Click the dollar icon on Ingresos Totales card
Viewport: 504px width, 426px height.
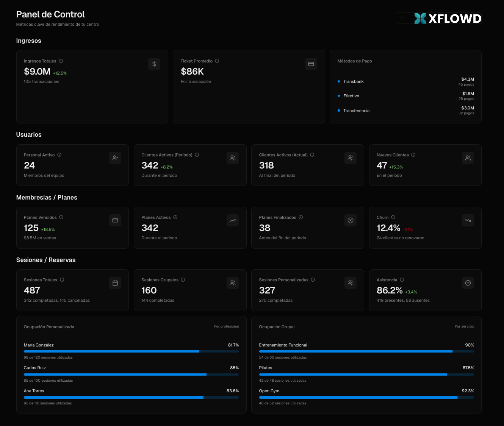coord(154,64)
